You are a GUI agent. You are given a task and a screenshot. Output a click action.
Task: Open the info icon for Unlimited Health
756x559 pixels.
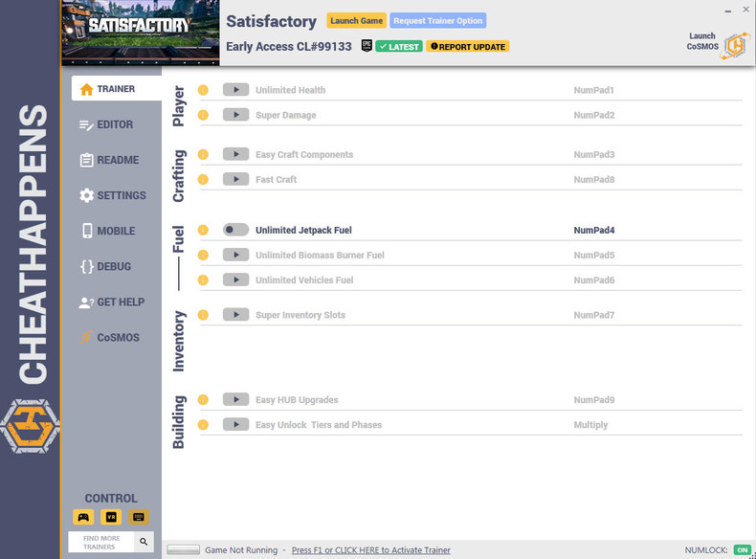(x=203, y=90)
